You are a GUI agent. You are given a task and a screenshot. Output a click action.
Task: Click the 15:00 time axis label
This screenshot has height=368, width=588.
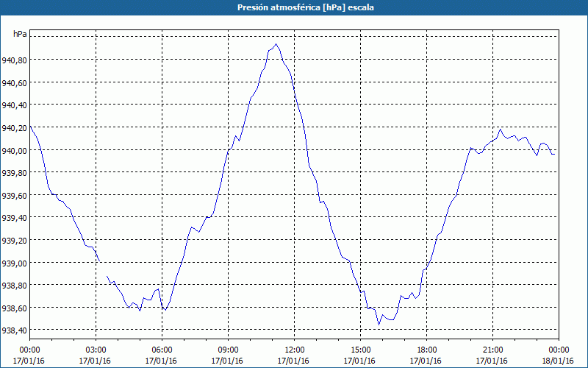coord(360,350)
